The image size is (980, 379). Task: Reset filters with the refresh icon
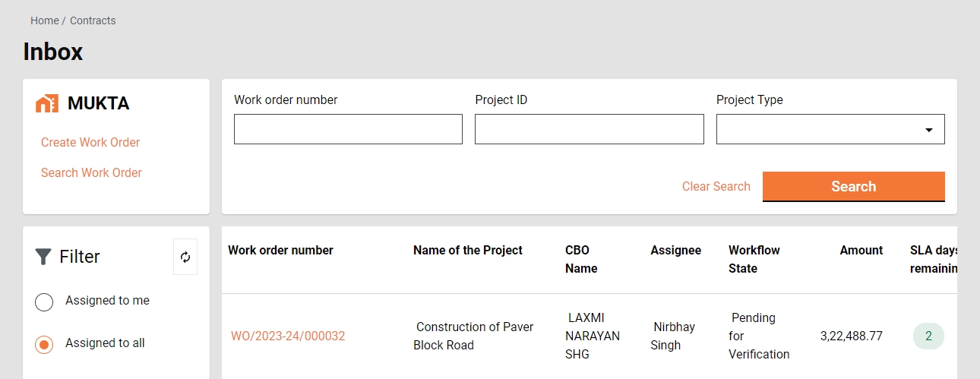(185, 257)
